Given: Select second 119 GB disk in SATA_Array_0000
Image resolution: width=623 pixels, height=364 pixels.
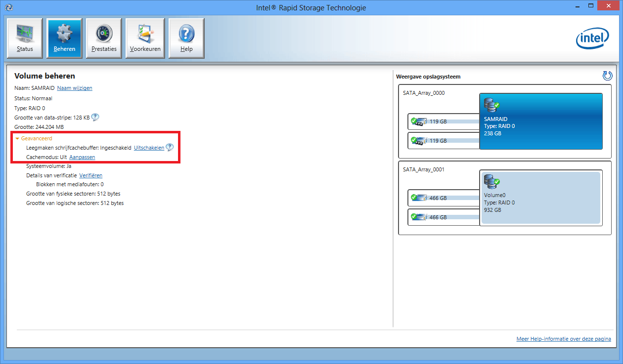Looking at the screenshot, I should (x=444, y=140).
